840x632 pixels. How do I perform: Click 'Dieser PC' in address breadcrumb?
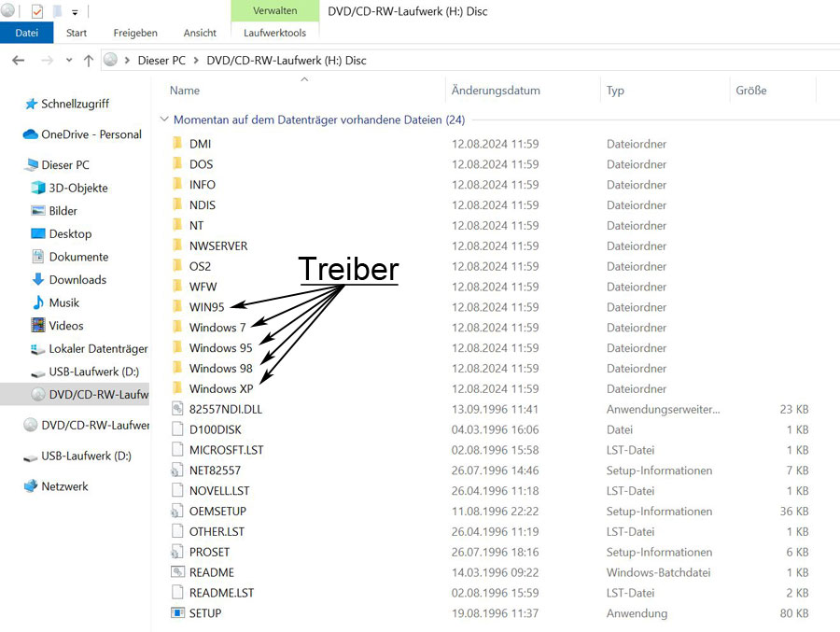pyautogui.click(x=161, y=61)
